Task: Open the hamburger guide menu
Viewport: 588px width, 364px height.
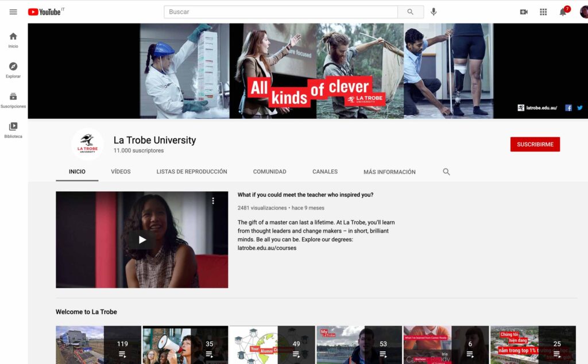Action: [x=13, y=12]
